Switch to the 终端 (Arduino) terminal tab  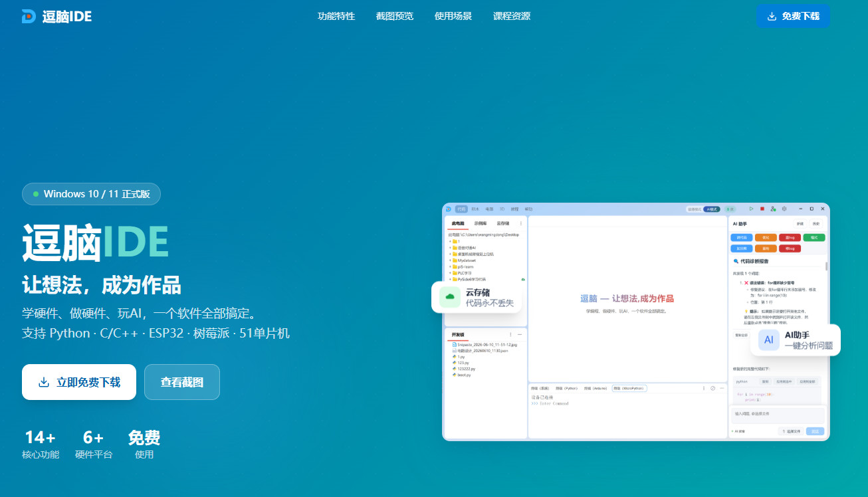click(x=596, y=388)
